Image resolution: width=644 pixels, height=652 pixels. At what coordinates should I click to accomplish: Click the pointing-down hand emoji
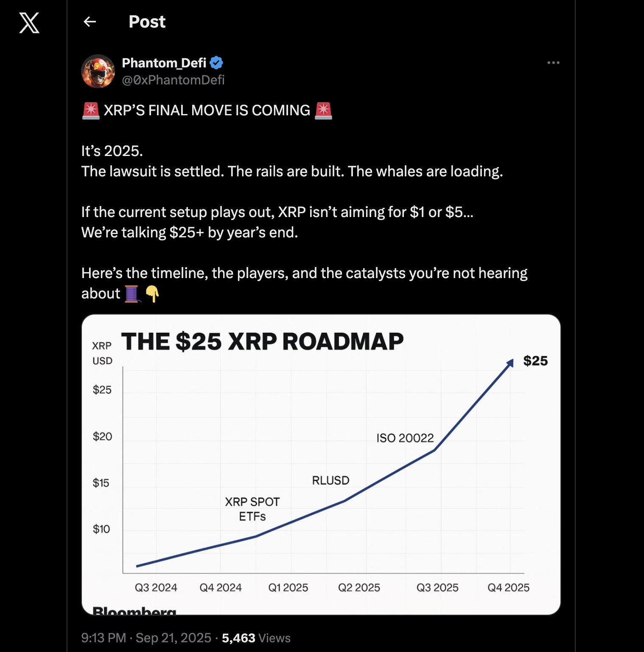(152, 294)
